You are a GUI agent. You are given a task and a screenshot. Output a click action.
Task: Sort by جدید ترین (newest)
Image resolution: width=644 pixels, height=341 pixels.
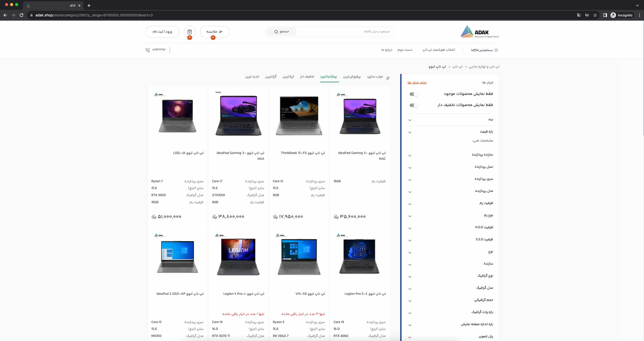[252, 76]
